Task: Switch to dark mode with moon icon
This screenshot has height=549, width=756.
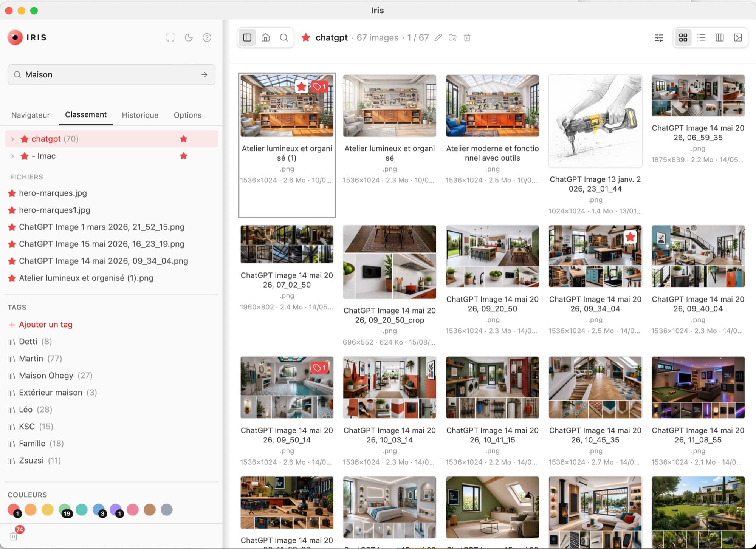Action: pyautogui.click(x=189, y=37)
